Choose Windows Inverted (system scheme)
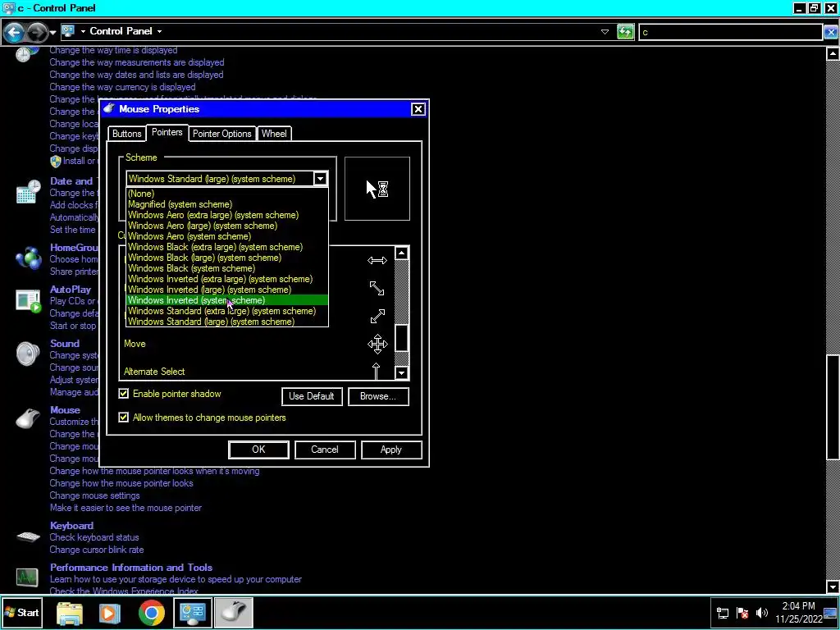Screen dimensions: 840x630 coord(227,300)
